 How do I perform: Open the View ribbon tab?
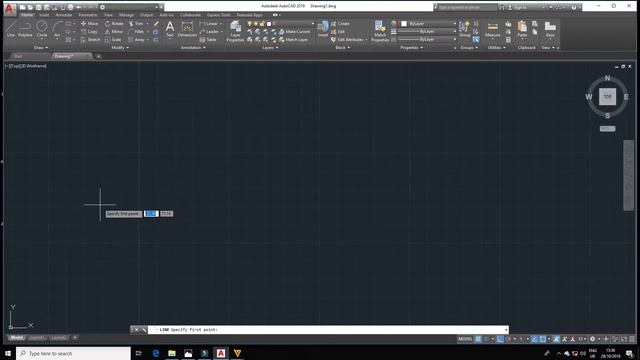coord(108,15)
